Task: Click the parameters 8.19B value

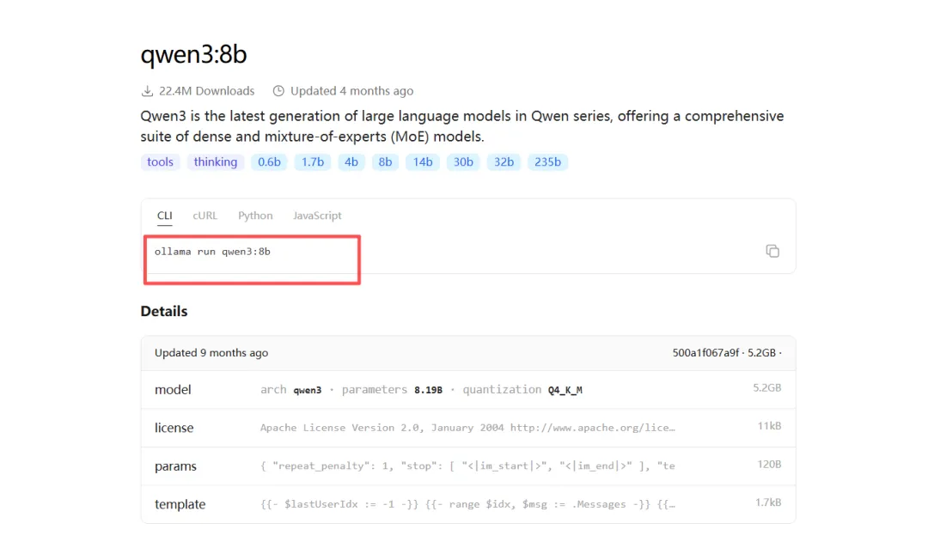Action: tap(429, 390)
